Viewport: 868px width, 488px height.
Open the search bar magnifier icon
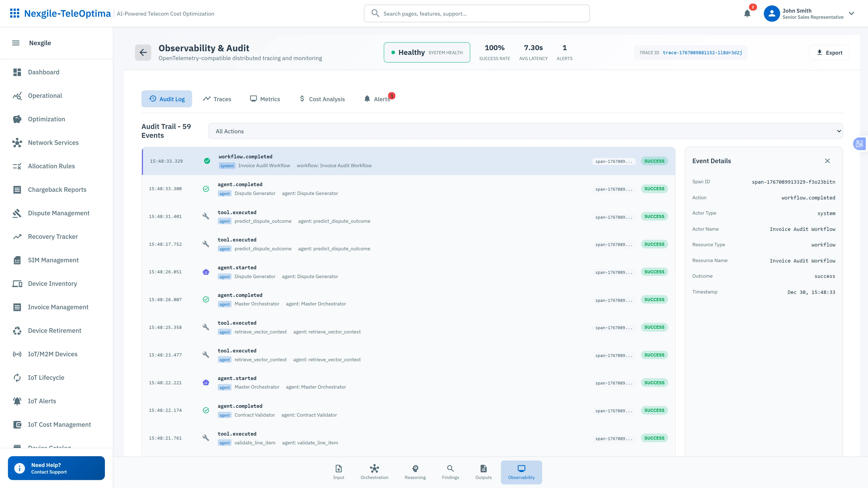[x=375, y=13]
